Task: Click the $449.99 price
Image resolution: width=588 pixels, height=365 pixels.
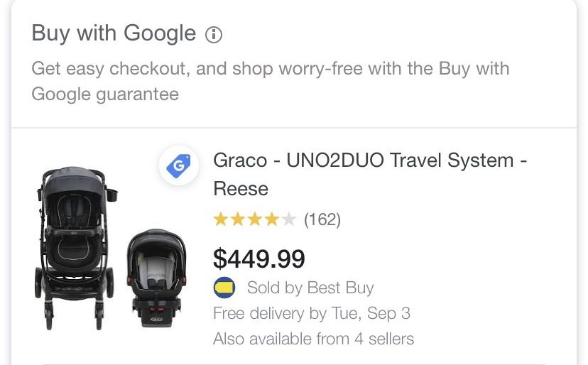Action: click(259, 258)
